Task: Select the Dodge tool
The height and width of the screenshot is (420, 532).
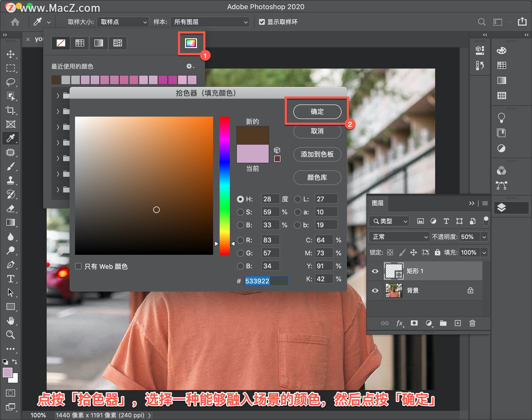Action: 11,251
